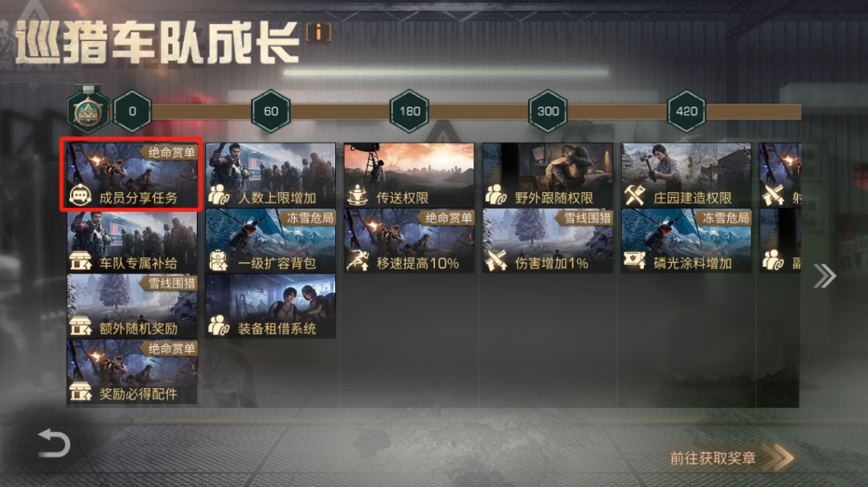Screen dimensions: 868x487
Task: Click the backpack icon on 一级扩容背包
Action: click(218, 260)
